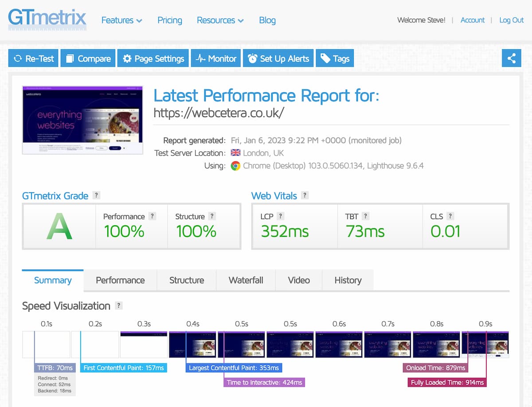Open the Waterfall tab
The height and width of the screenshot is (407, 532).
point(246,280)
